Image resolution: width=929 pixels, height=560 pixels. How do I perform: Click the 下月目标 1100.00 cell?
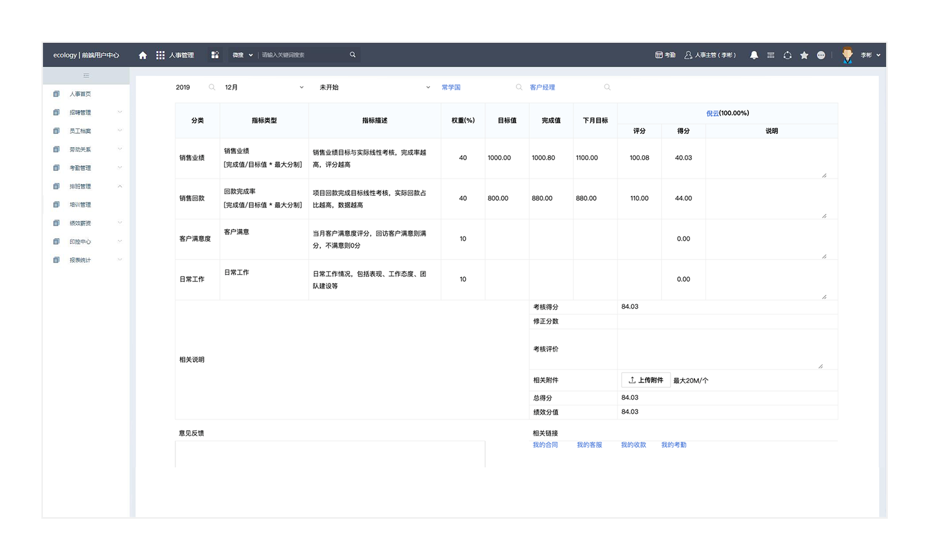click(595, 158)
